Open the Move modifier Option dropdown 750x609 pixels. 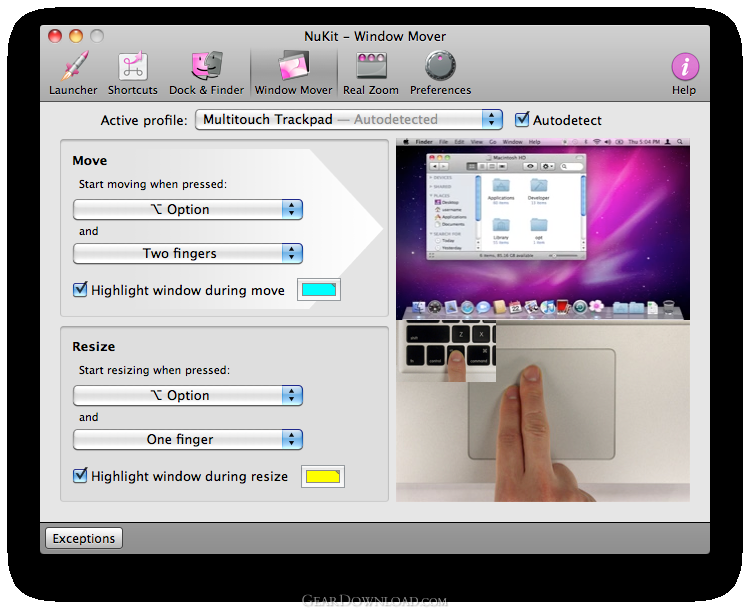[x=188, y=210]
